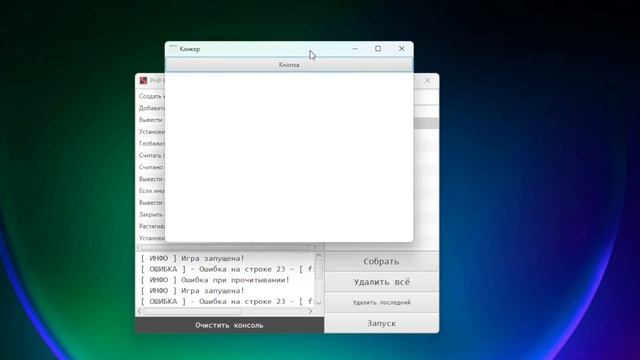The image size is (640, 360).
Task: Click the Очистить консоль button
Action: [x=229, y=325]
